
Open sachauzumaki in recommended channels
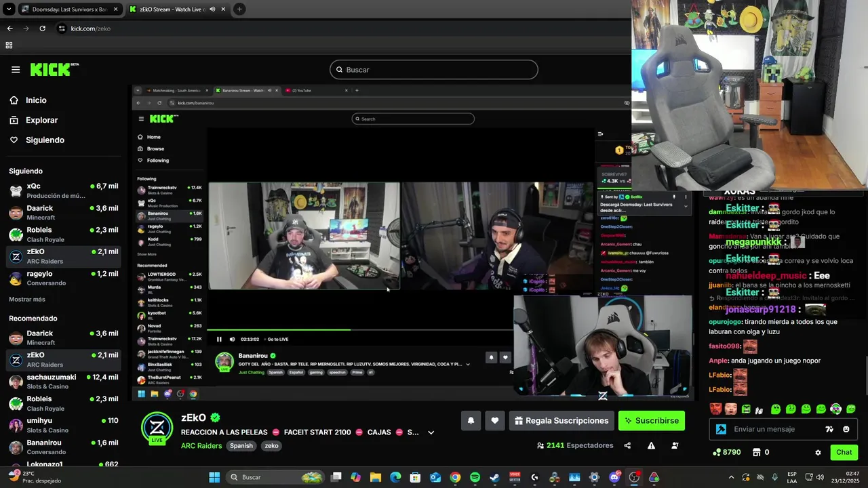64,382
